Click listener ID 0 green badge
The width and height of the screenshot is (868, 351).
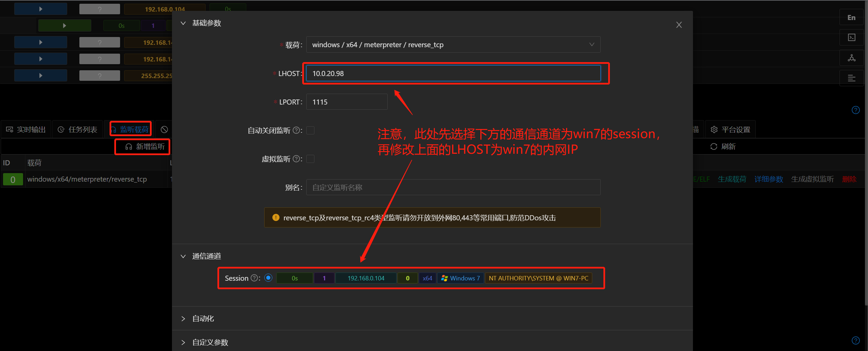click(13, 179)
